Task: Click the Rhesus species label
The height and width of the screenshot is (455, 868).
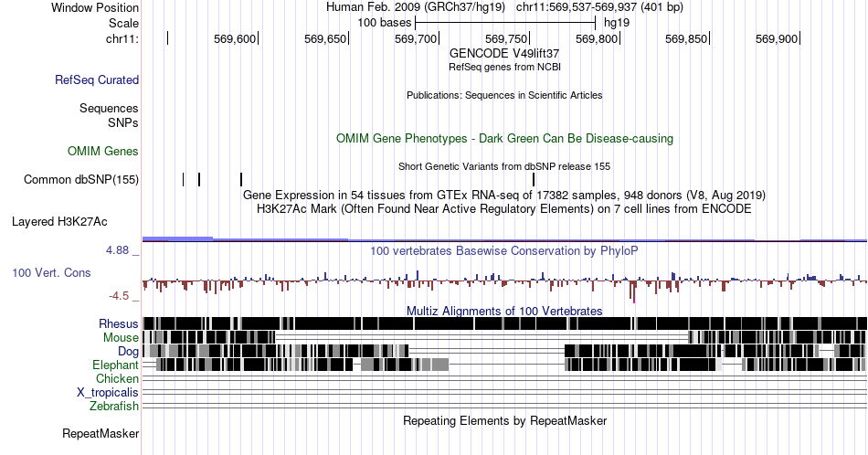Action: pyautogui.click(x=119, y=323)
